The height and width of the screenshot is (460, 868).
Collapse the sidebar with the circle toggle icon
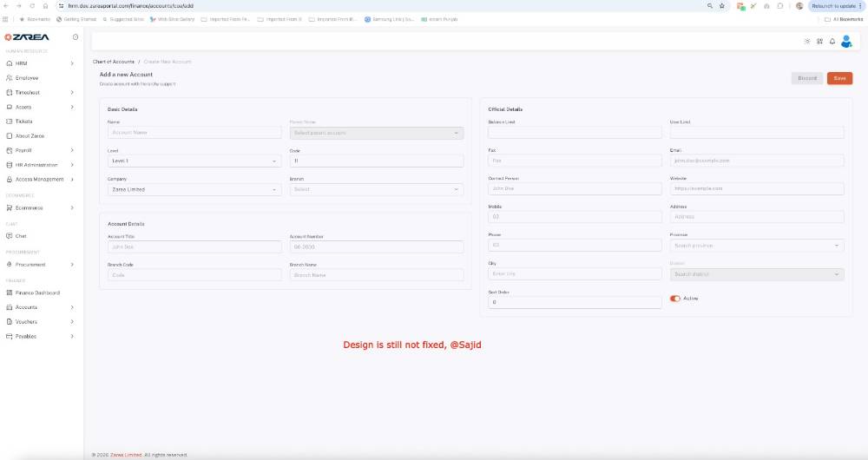click(76, 37)
